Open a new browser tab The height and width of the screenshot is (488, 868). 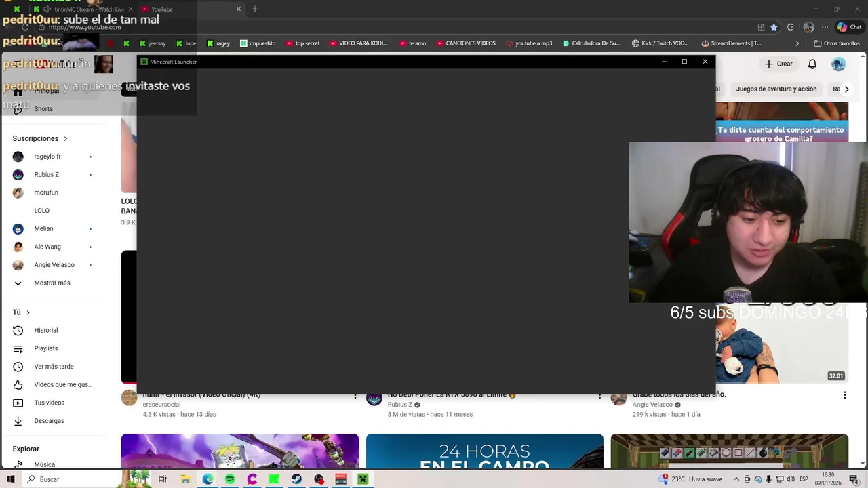tap(255, 9)
